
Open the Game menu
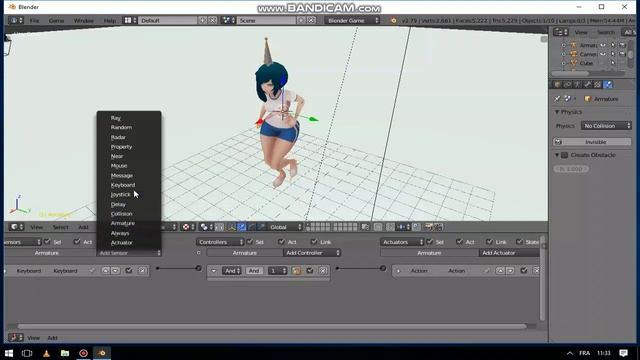pyautogui.click(x=56, y=20)
